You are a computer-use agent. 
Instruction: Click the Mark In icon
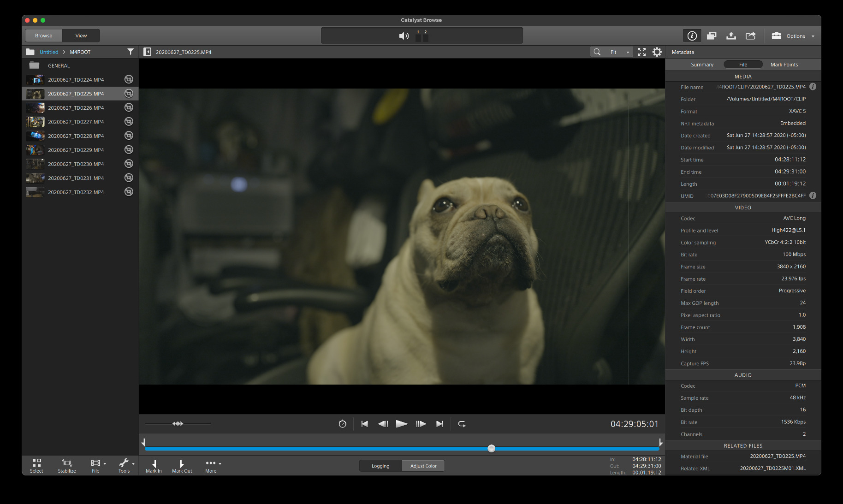(154, 465)
